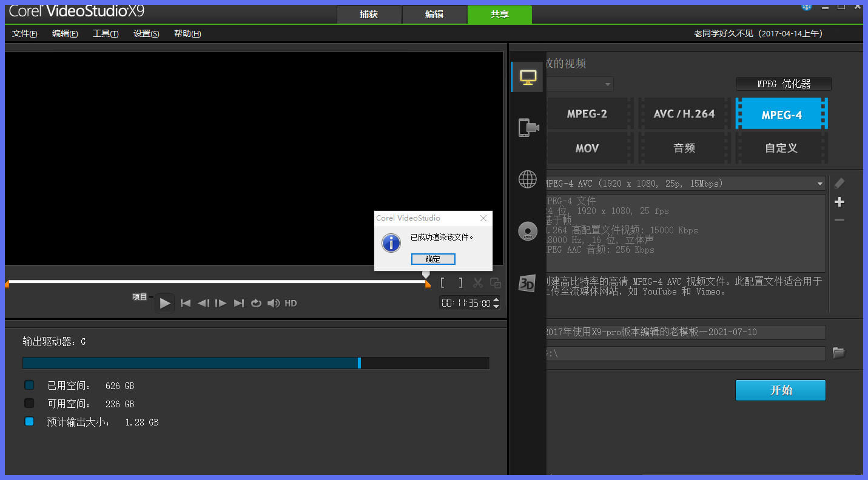
Task: Open the MPEG 优化器
Action: coord(784,84)
